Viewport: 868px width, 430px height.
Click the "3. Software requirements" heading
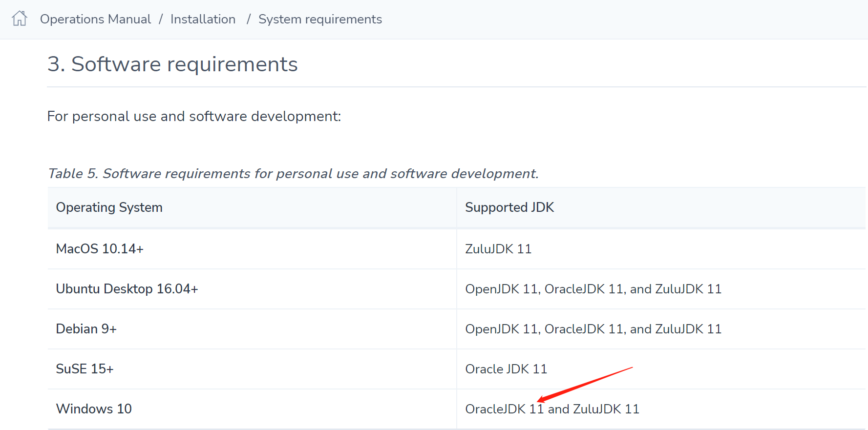click(172, 64)
